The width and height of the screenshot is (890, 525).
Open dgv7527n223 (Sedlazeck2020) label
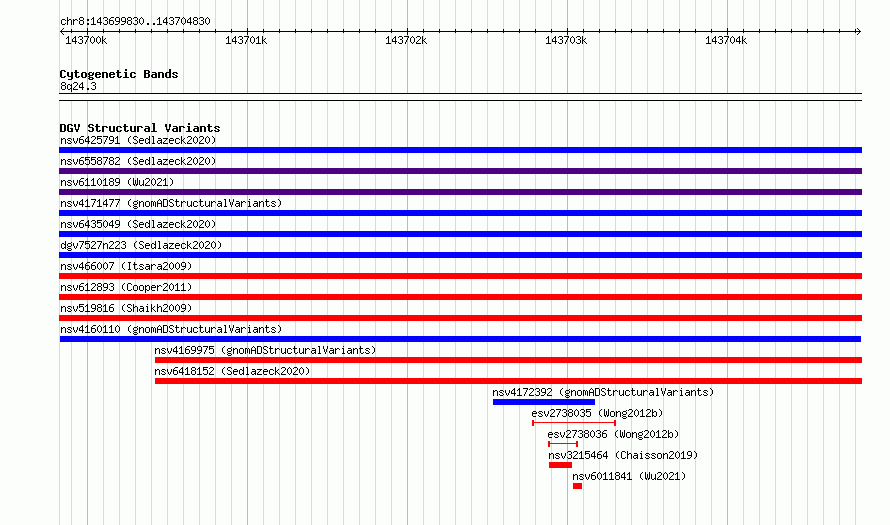[x=141, y=245]
